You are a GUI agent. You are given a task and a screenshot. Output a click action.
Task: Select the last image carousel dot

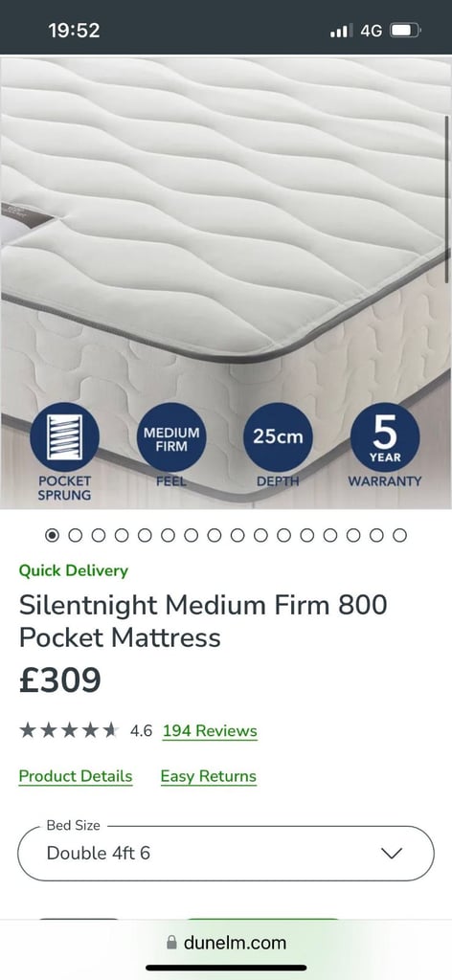click(x=399, y=535)
